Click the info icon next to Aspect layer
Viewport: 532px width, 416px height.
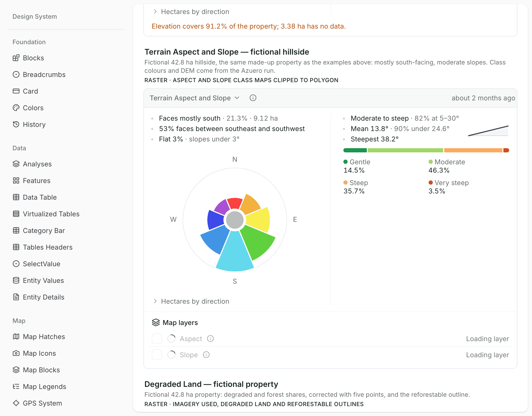tap(210, 339)
